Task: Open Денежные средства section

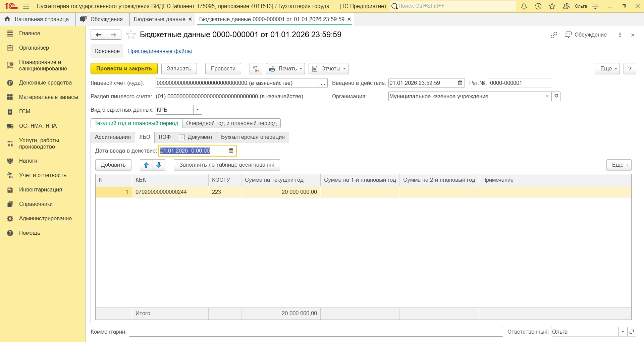Action: click(43, 83)
